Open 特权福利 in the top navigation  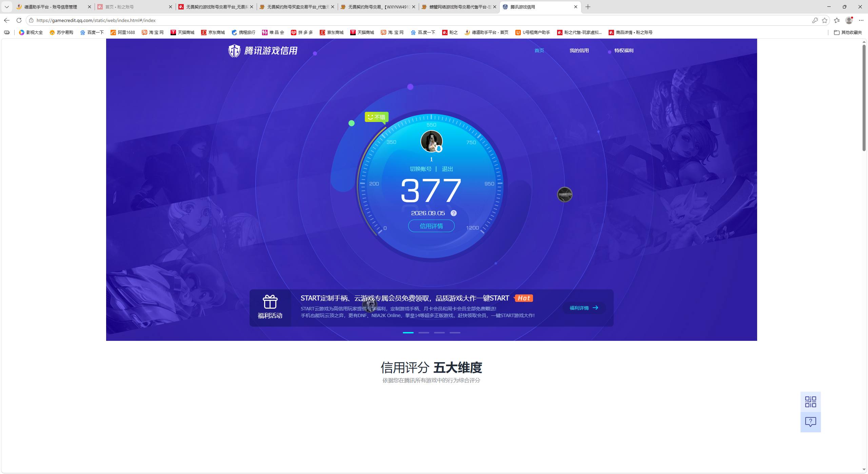pyautogui.click(x=624, y=50)
